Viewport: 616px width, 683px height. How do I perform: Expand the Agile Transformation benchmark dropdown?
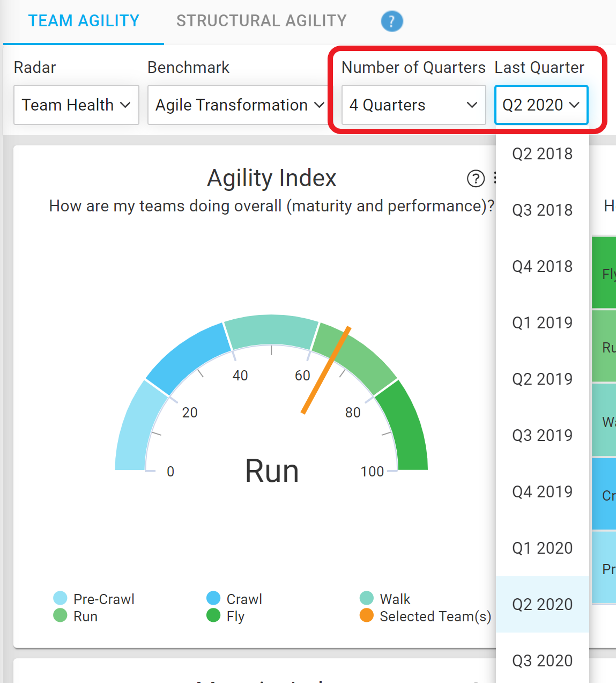coord(239,105)
